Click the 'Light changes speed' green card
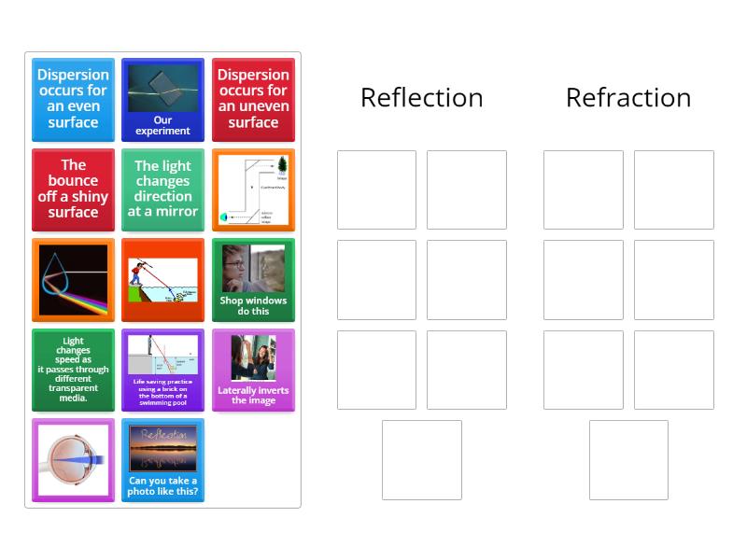The width and height of the screenshot is (747, 560). point(73,370)
